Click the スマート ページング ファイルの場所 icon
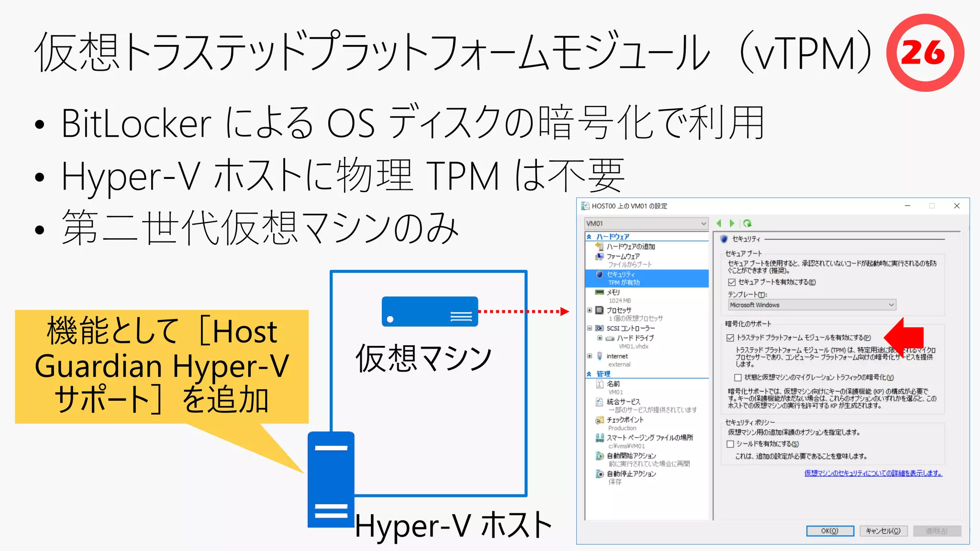This screenshot has height=551, width=980. [x=600, y=438]
